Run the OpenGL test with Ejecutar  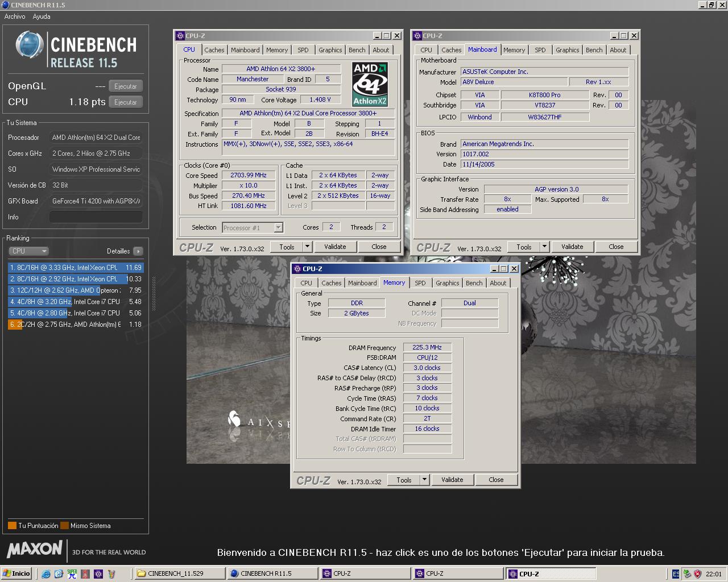point(126,86)
